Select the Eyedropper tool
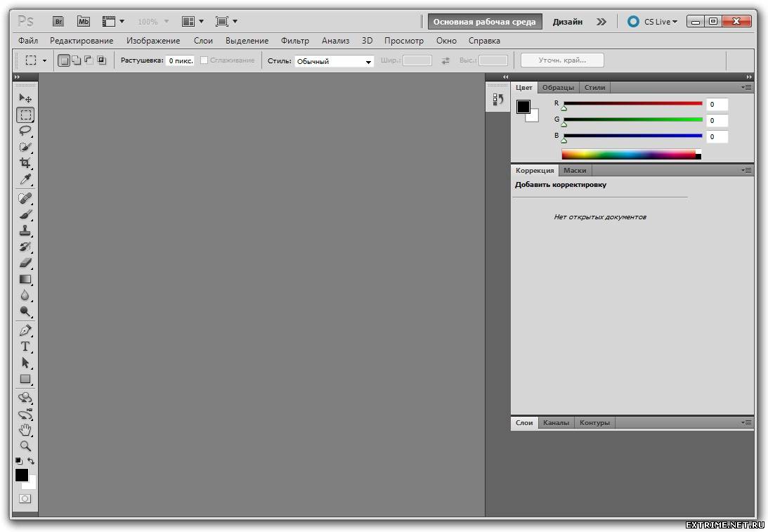This screenshot has width=768, height=532. [x=25, y=180]
